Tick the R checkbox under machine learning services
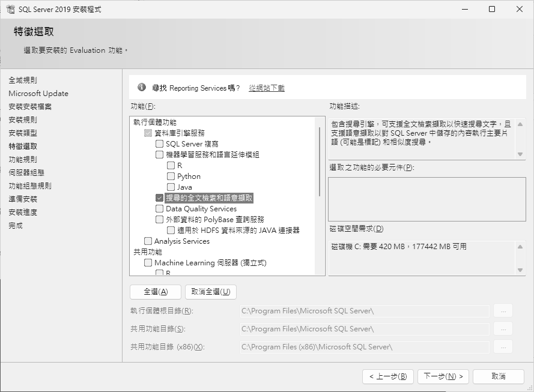The height and width of the screenshot is (392, 534). (x=171, y=165)
